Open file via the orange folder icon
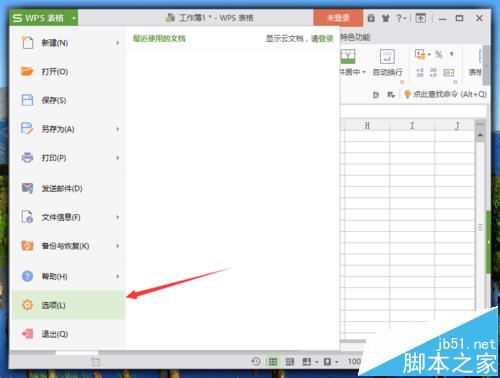The image size is (500, 378). 27,71
